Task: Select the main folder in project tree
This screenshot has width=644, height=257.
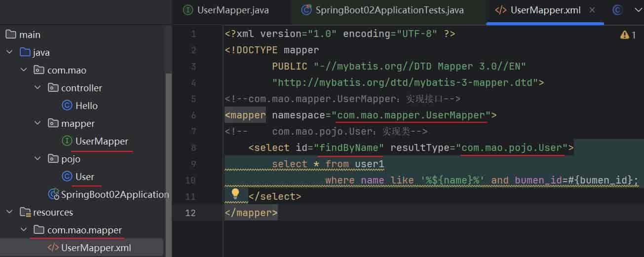Action: tap(30, 35)
